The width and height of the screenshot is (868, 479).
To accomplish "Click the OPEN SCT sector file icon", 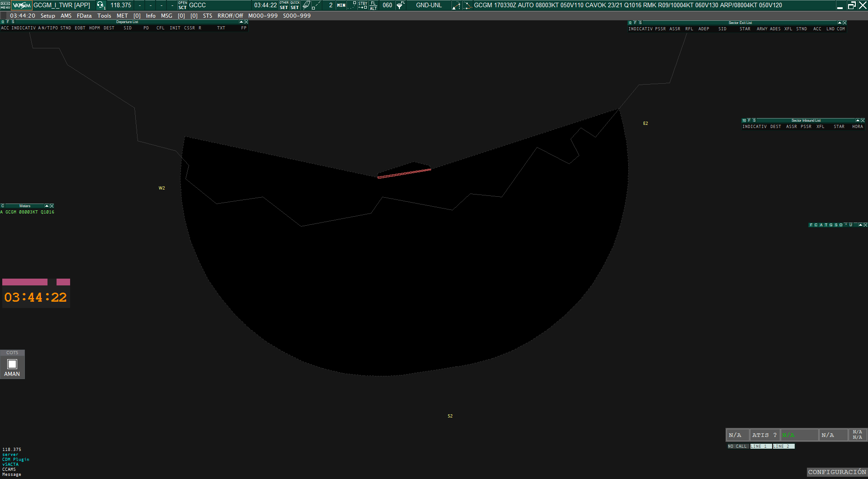I will click(182, 5).
